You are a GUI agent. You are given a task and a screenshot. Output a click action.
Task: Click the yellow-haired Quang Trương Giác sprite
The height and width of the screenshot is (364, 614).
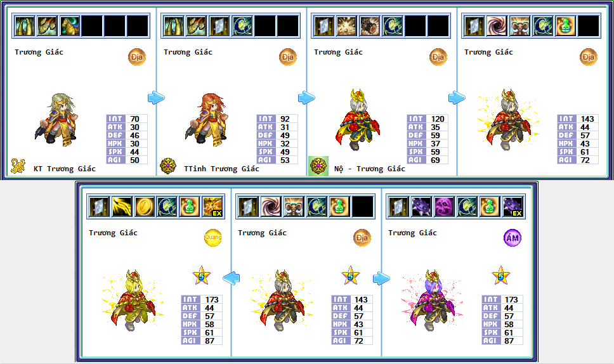[x=133, y=300]
